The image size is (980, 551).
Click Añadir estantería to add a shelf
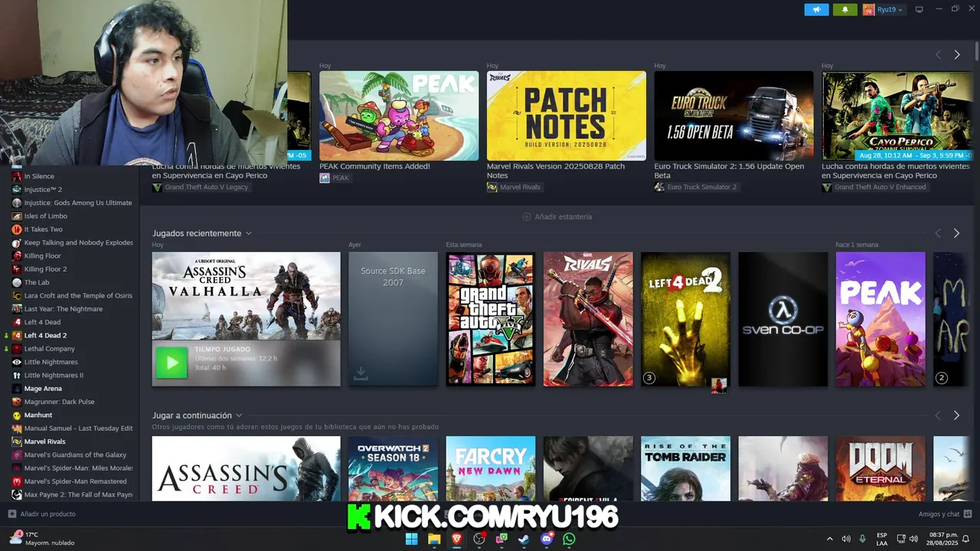(x=557, y=217)
